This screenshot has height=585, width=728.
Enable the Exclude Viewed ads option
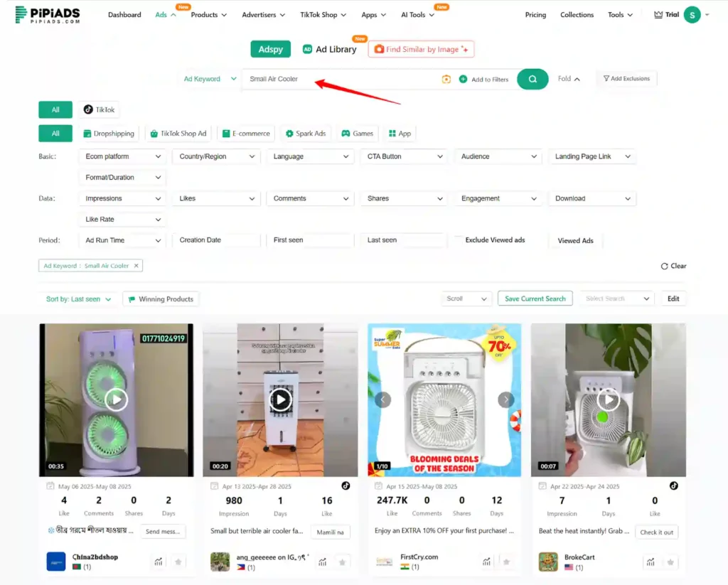[x=496, y=240]
